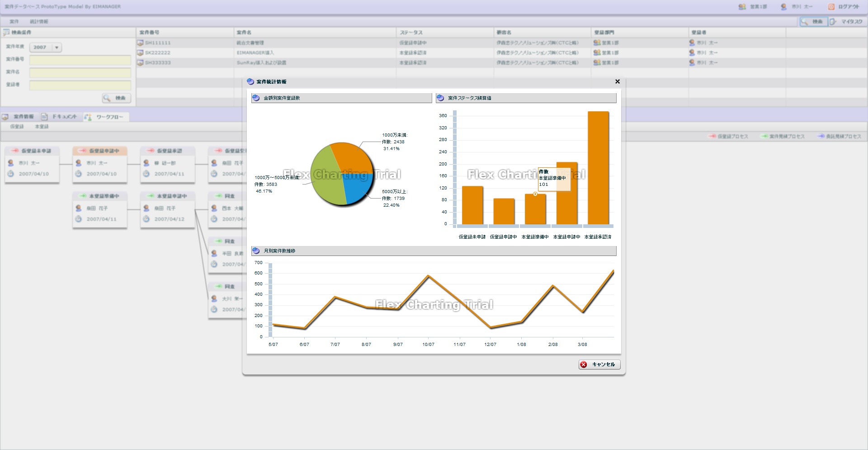868x450 pixels.
Task: Click the user icon in the 仮登録承認 node
Action: coord(146,163)
